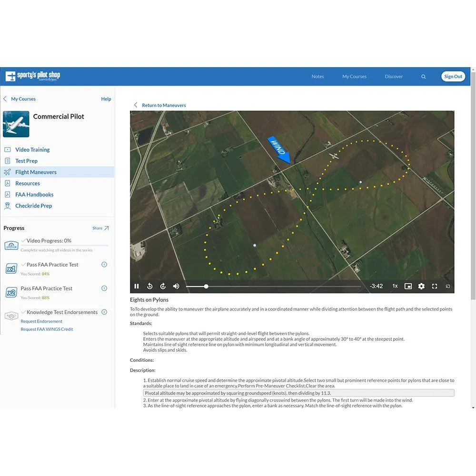The height and width of the screenshot is (476, 476).
Task: Click the Commercial Pilot course title
Action: [x=58, y=117]
